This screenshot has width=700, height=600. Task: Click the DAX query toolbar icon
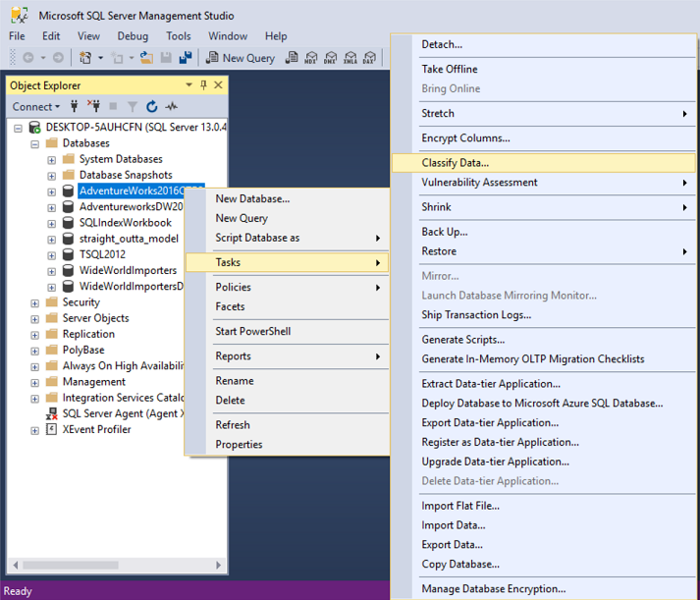pyautogui.click(x=369, y=58)
